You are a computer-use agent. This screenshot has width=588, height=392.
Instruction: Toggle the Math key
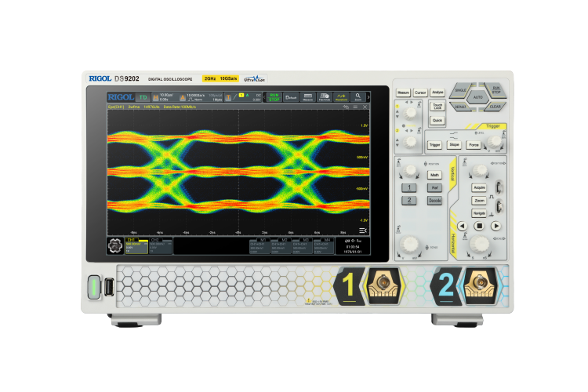pyautogui.click(x=434, y=175)
